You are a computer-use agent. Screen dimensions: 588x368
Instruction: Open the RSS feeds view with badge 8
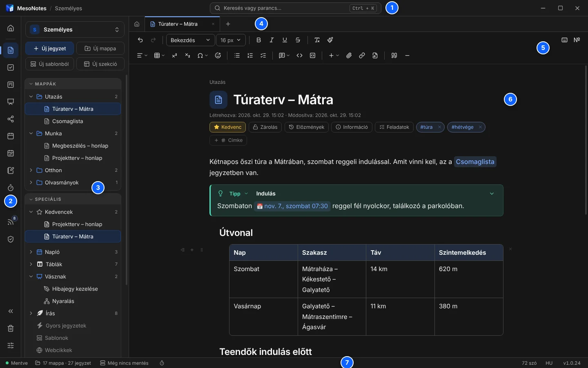[11, 222]
